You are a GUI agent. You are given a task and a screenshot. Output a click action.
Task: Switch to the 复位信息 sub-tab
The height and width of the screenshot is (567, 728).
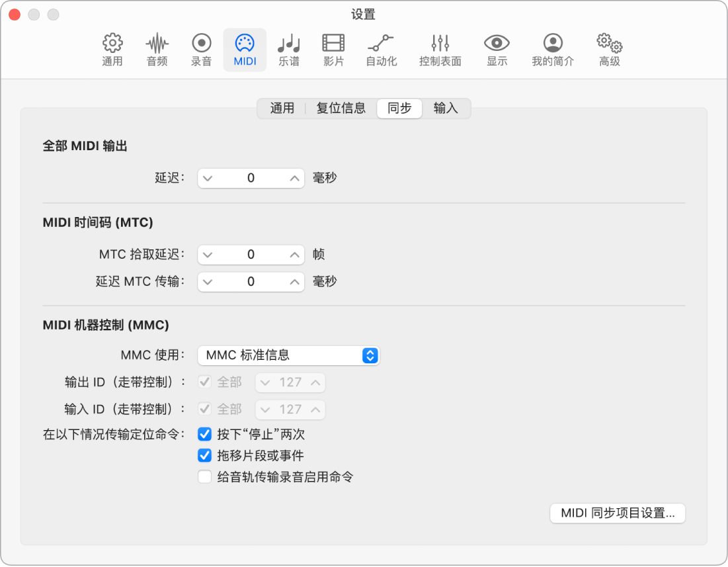tap(341, 109)
